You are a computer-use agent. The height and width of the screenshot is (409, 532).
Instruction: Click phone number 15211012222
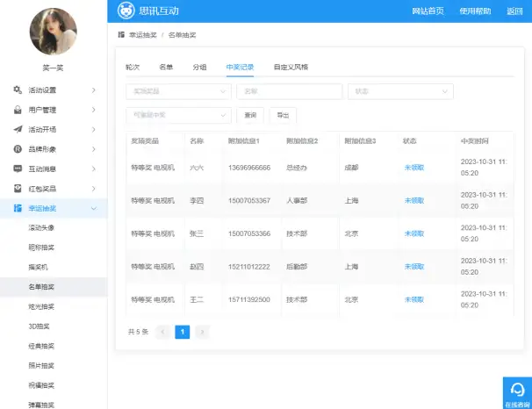[x=249, y=267]
